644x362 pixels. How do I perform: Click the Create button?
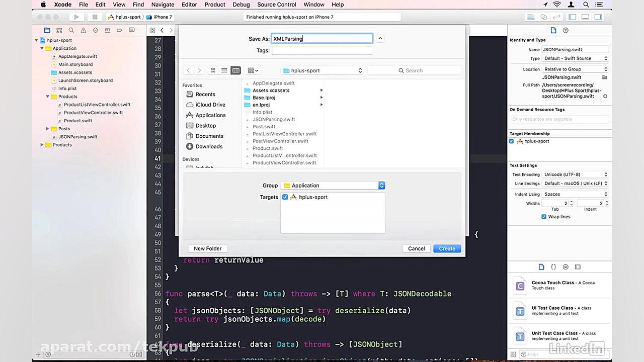tap(447, 248)
